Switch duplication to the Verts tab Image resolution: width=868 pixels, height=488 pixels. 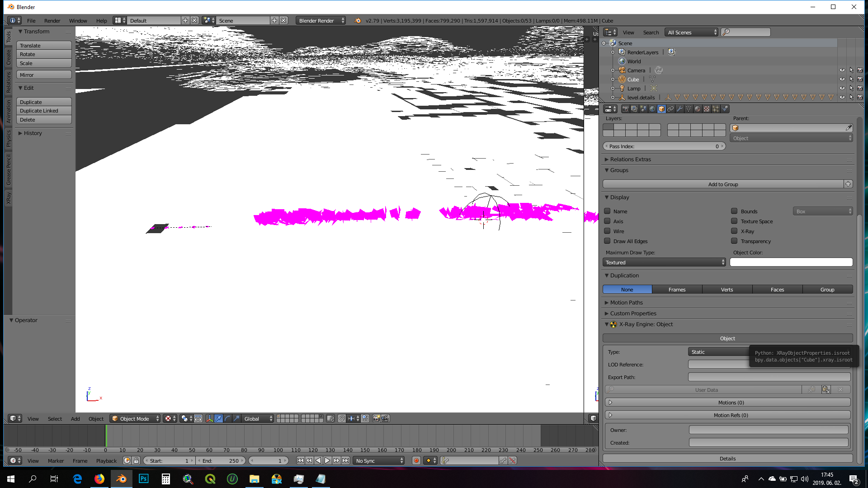click(x=727, y=289)
